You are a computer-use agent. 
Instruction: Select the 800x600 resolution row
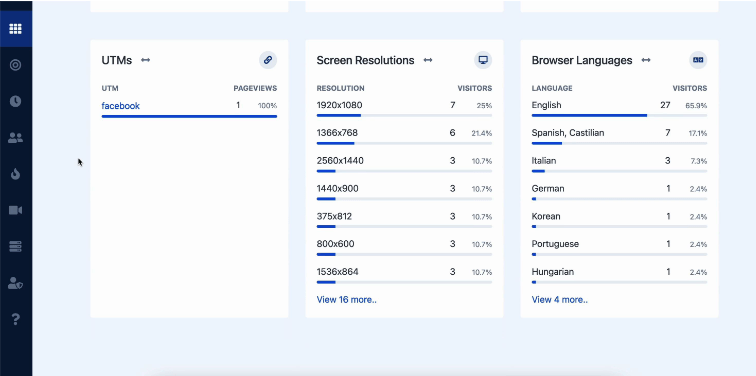point(404,247)
